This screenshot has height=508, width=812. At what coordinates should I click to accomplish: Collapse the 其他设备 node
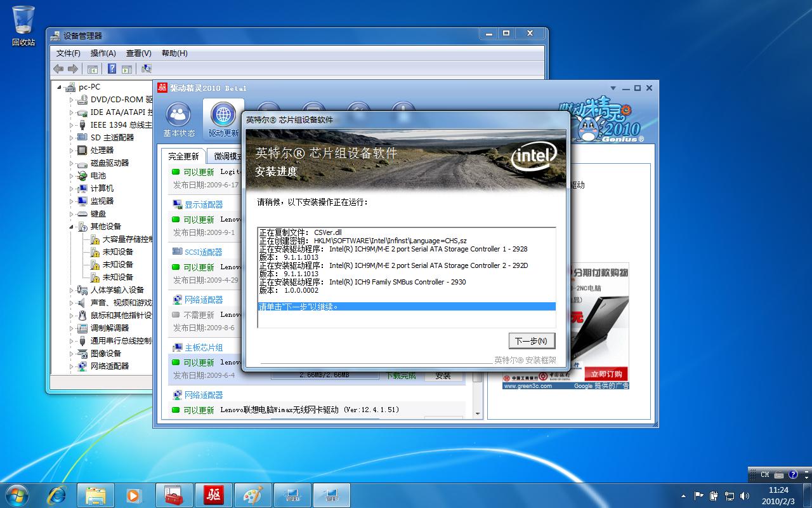pos(72,227)
